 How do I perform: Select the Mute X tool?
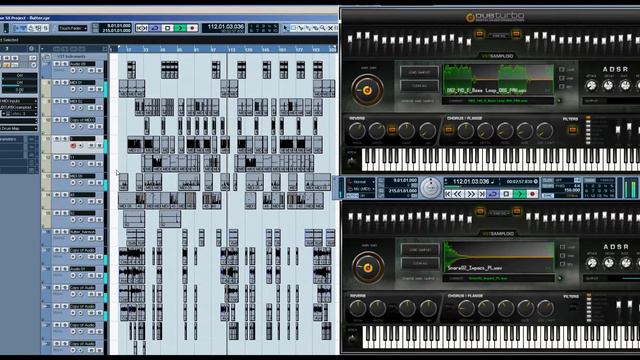pos(330,28)
